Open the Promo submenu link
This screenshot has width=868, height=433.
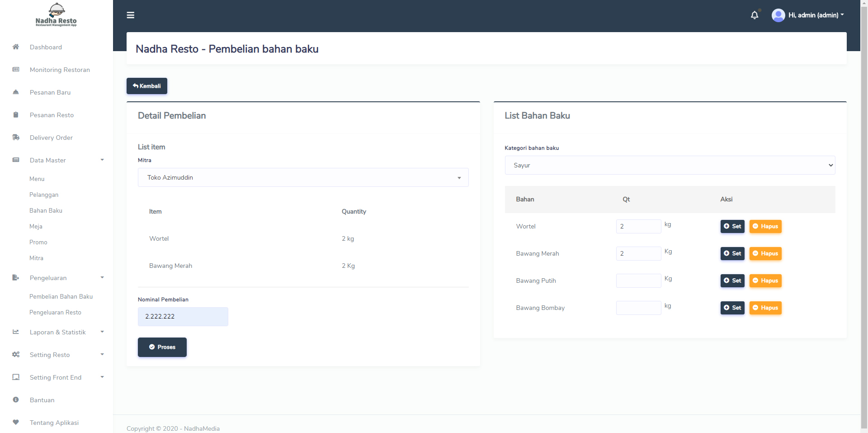(x=38, y=243)
